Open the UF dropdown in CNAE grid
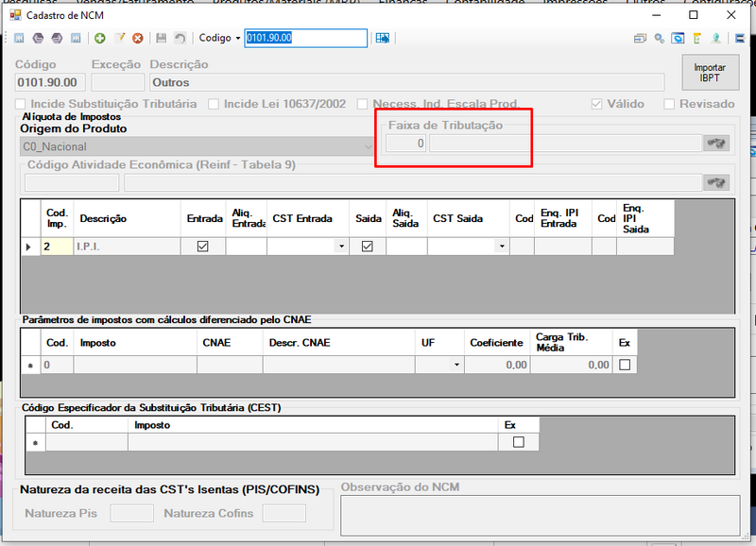The width and height of the screenshot is (756, 546). coord(456,365)
